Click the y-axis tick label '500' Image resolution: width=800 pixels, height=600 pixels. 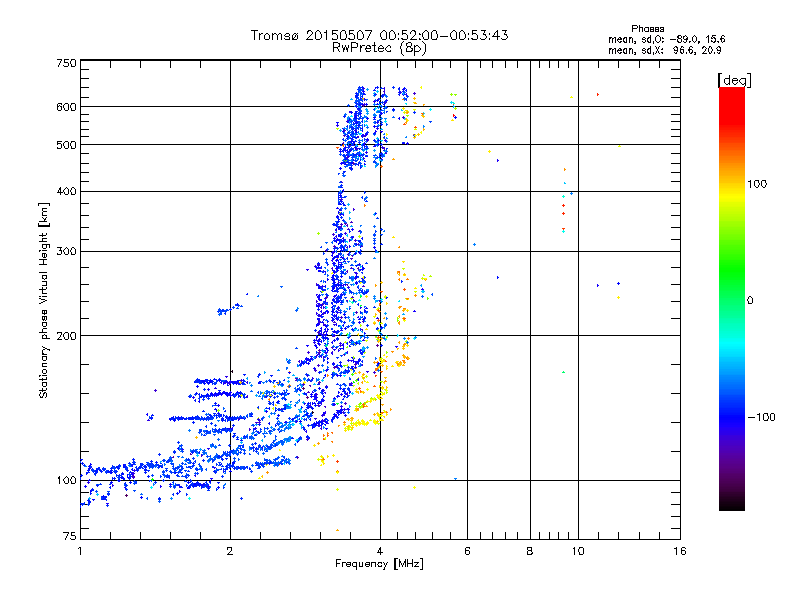click(66, 145)
